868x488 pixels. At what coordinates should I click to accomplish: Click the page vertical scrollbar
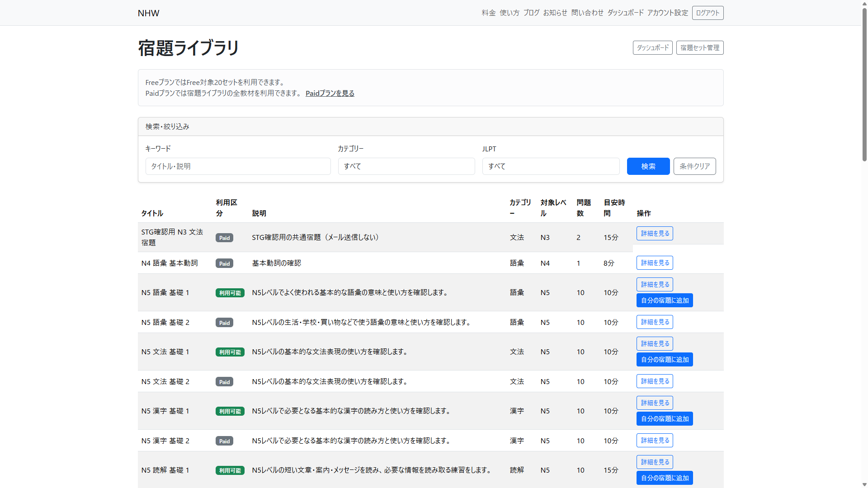(864, 84)
